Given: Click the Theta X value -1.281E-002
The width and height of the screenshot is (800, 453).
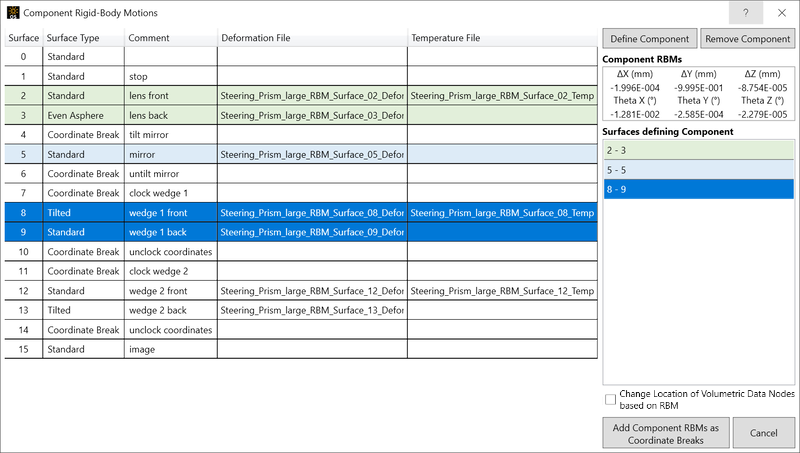Looking at the screenshot, I should click(x=635, y=114).
